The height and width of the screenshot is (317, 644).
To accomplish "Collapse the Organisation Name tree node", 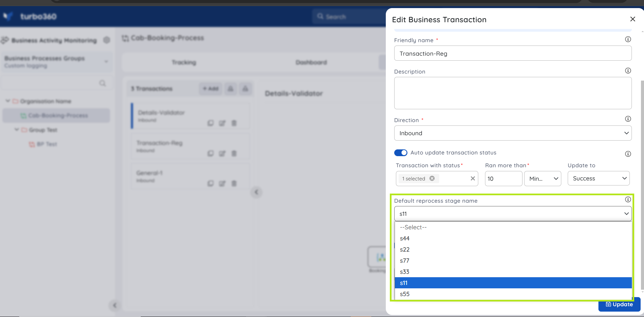I will 8,101.
